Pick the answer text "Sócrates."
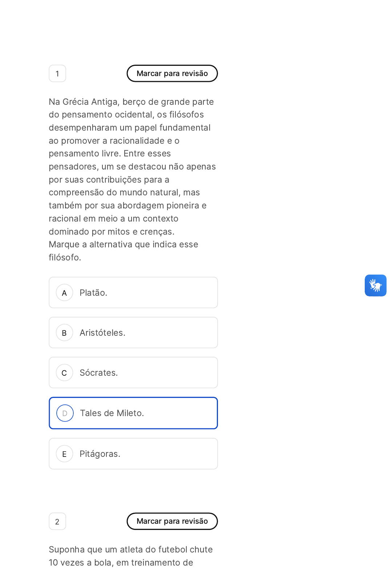Viewport: 392px width, 571px height. (98, 373)
